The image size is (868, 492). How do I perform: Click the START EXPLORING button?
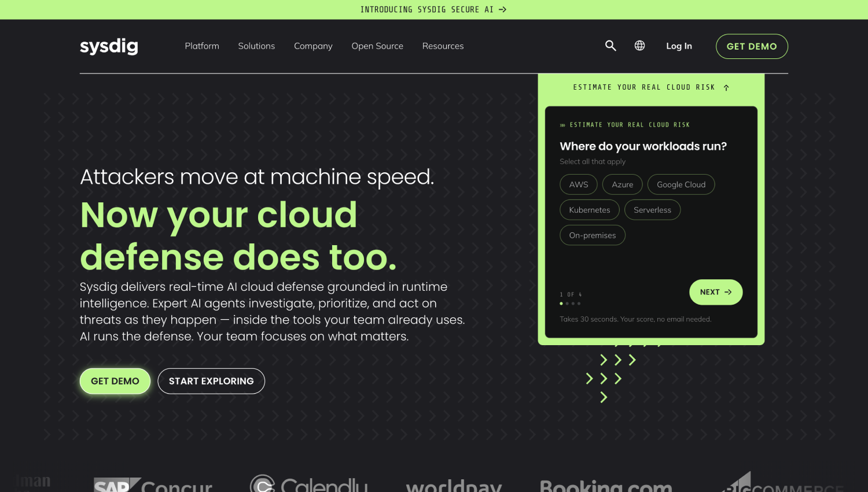(x=211, y=381)
